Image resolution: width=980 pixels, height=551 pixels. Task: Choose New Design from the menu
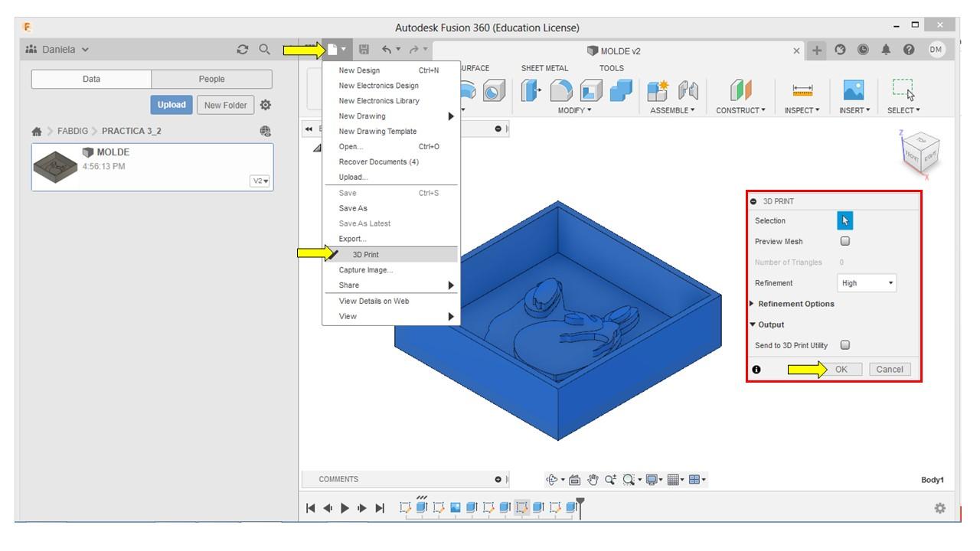tap(390, 70)
